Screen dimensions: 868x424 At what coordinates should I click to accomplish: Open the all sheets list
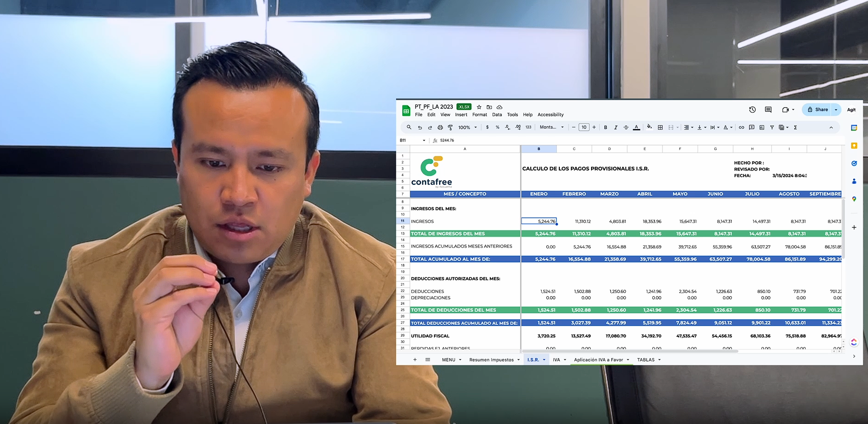(428, 359)
